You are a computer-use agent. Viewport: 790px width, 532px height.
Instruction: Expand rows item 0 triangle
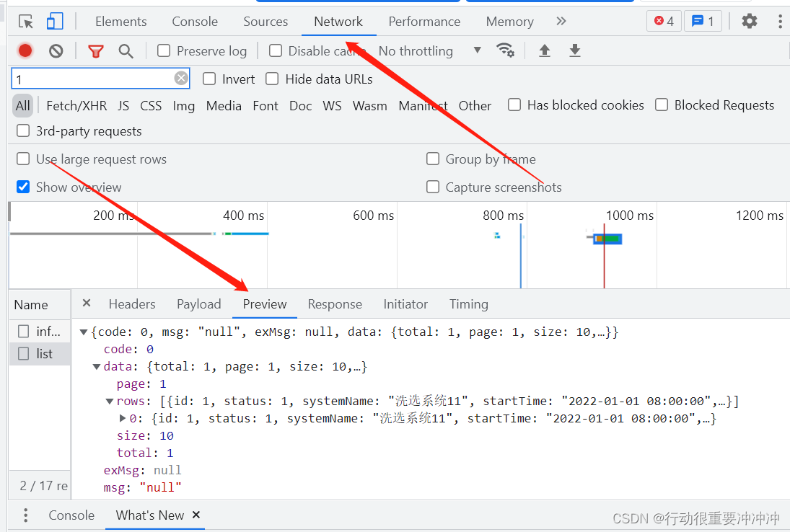(x=123, y=418)
